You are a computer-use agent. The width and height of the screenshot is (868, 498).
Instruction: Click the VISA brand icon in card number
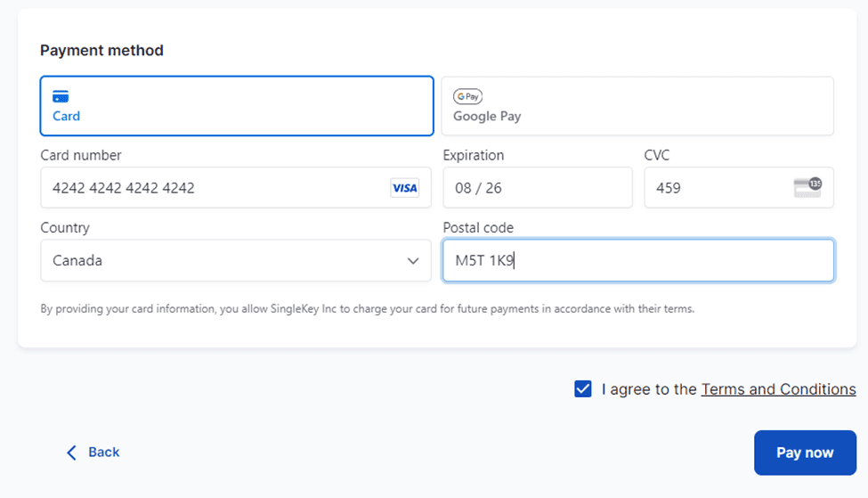404,188
